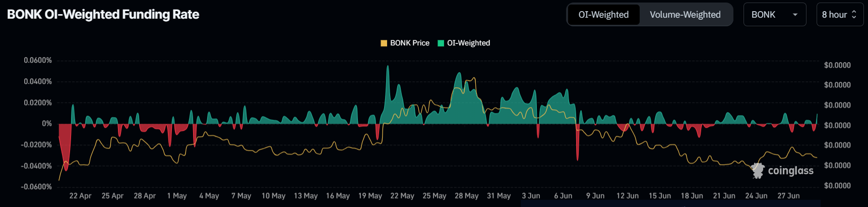868x207 pixels.
Task: Click the 19 May date label
Action: coord(370,196)
